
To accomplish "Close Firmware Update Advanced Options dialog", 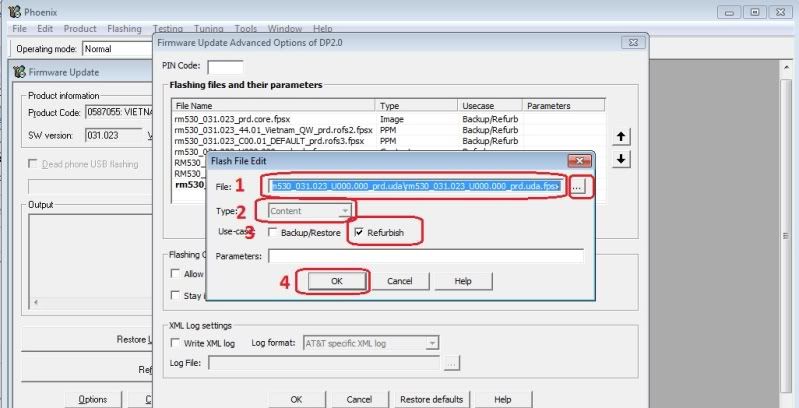I will pyautogui.click(x=633, y=43).
